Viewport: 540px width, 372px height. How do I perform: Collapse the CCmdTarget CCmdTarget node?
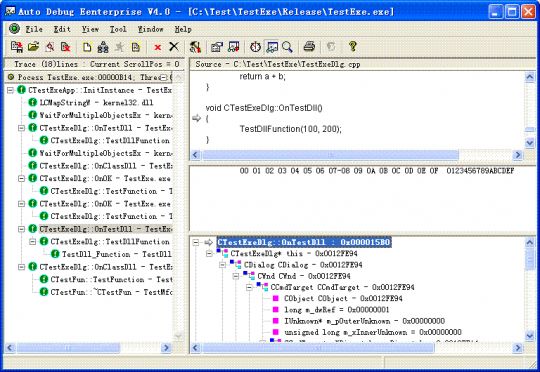pos(249,287)
